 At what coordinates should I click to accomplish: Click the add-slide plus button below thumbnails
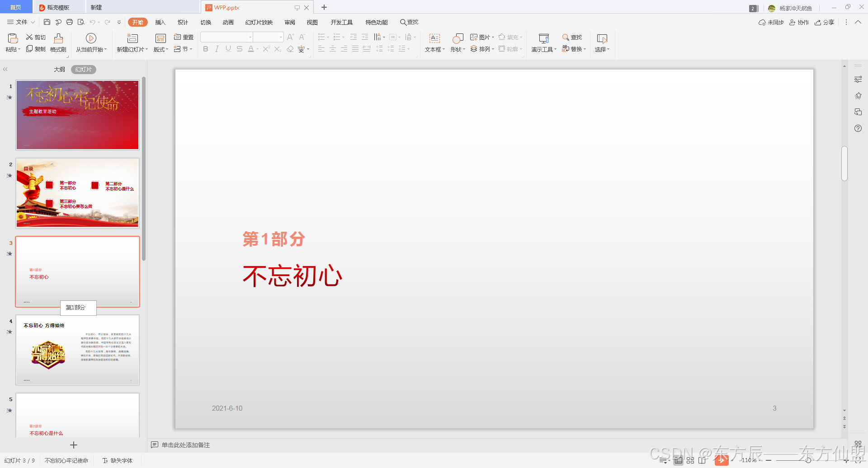coord(74,445)
